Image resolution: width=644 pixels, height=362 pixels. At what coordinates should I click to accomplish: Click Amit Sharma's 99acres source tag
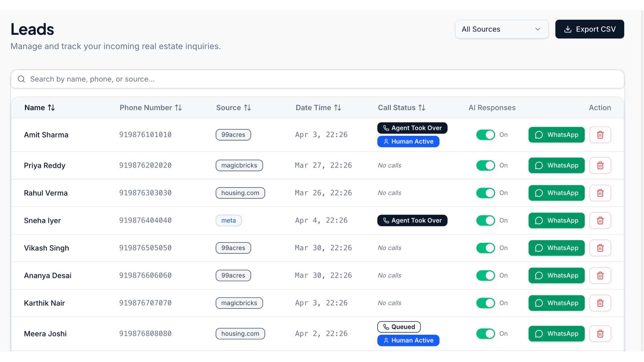tap(233, 135)
